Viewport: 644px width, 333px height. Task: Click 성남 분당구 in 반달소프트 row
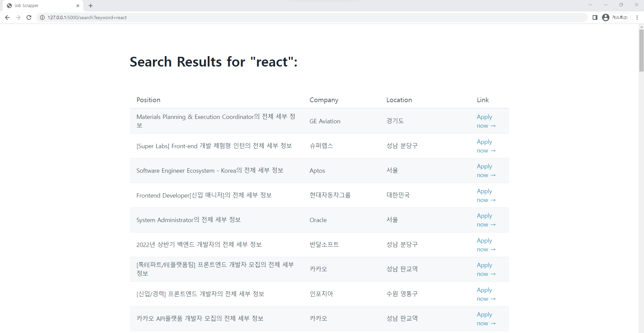(402, 245)
